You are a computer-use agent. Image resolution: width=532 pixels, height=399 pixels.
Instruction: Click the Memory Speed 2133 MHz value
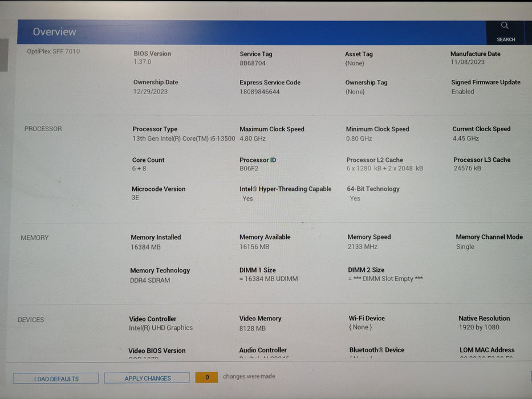click(x=362, y=247)
